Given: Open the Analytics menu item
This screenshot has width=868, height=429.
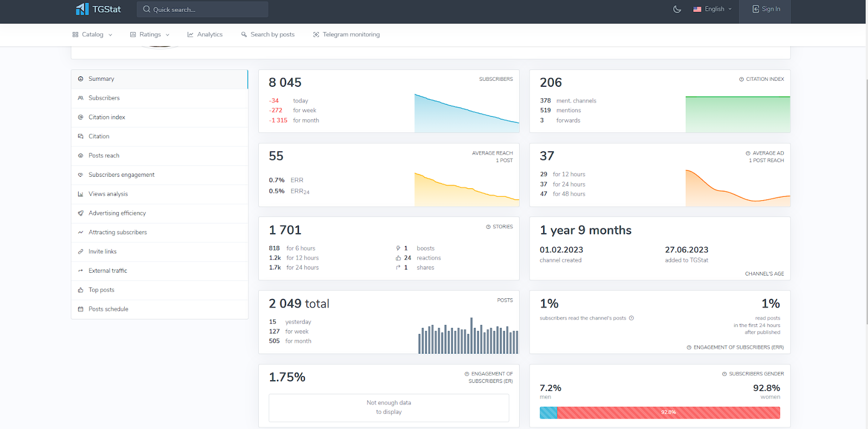Looking at the screenshot, I should (x=205, y=35).
